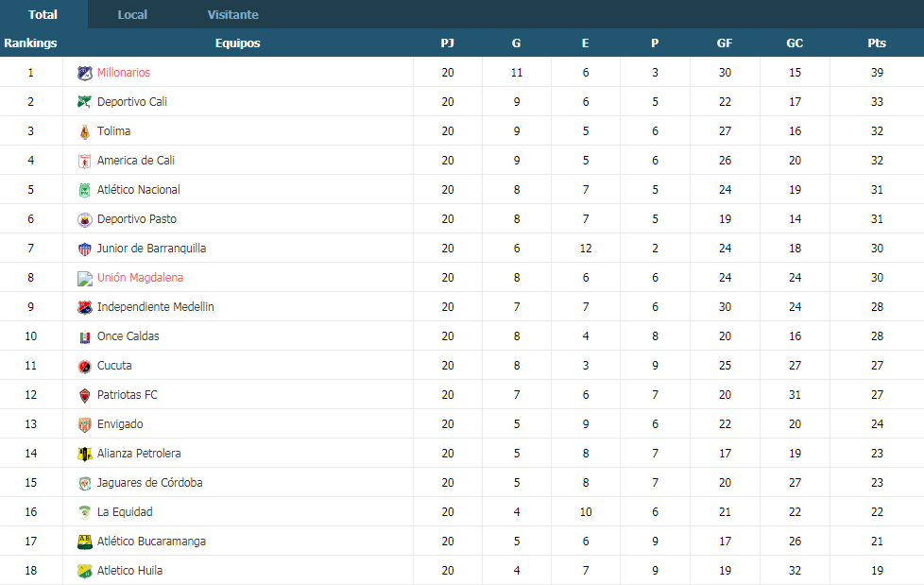Click the Unión Magdalena broken image icon
924x585 pixels.
tap(85, 279)
